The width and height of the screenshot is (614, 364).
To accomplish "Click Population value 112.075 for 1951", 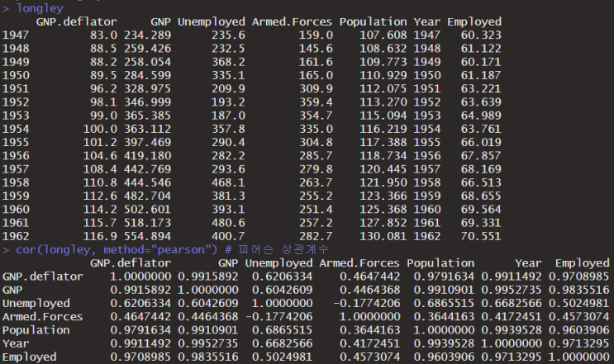I will click(383, 89).
